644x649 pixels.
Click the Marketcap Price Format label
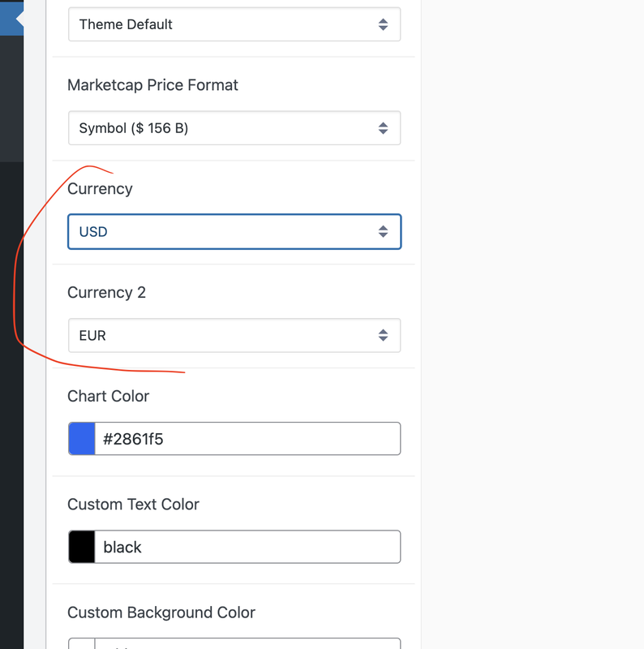tap(152, 85)
